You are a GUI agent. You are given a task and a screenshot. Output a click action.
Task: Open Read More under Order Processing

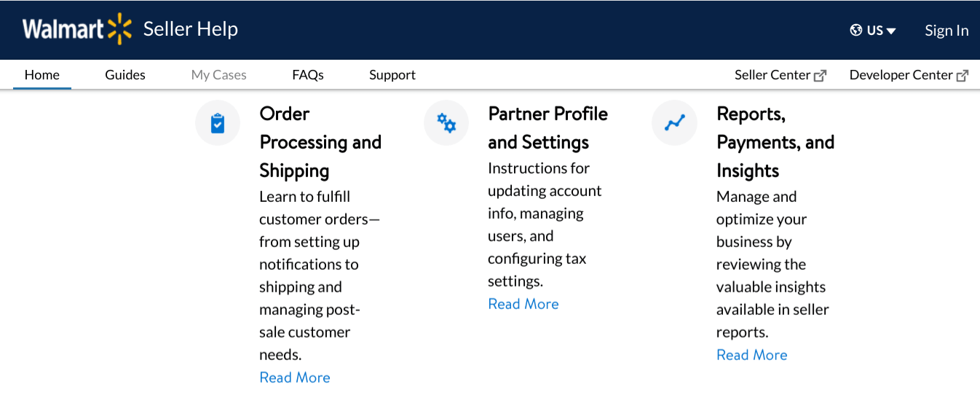pyautogui.click(x=295, y=378)
